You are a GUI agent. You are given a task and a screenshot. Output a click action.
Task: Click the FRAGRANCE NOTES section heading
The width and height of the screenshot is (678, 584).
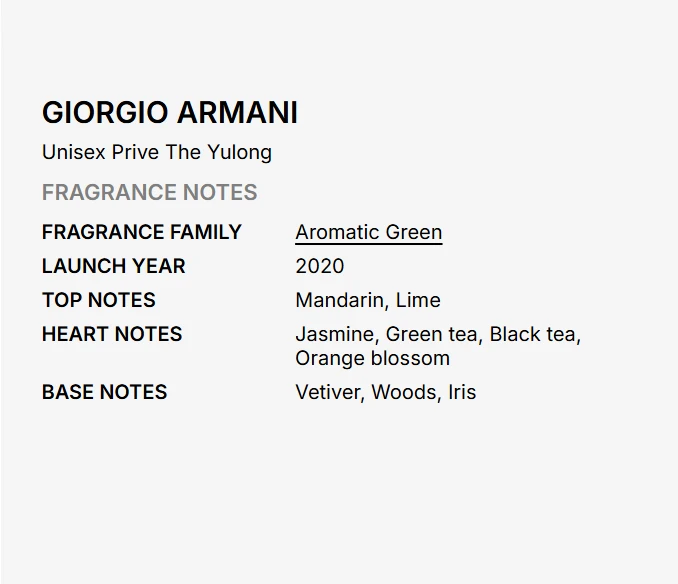(x=150, y=192)
